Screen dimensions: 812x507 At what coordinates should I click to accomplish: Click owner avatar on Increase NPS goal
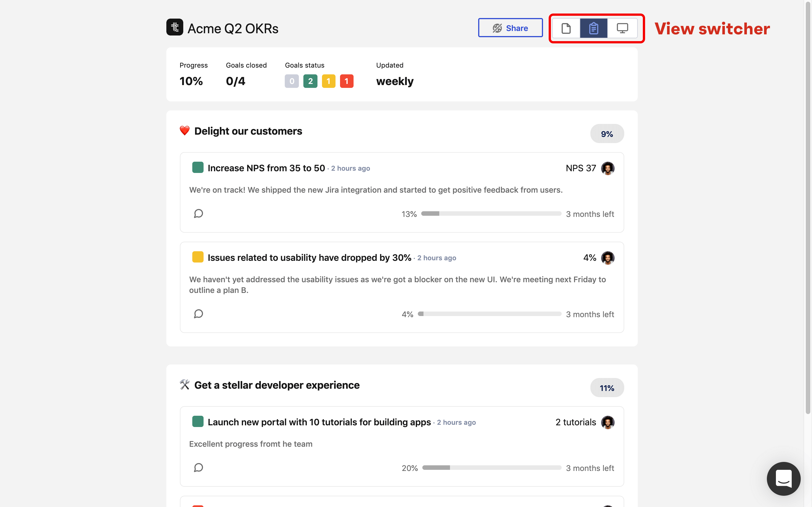pyautogui.click(x=607, y=168)
